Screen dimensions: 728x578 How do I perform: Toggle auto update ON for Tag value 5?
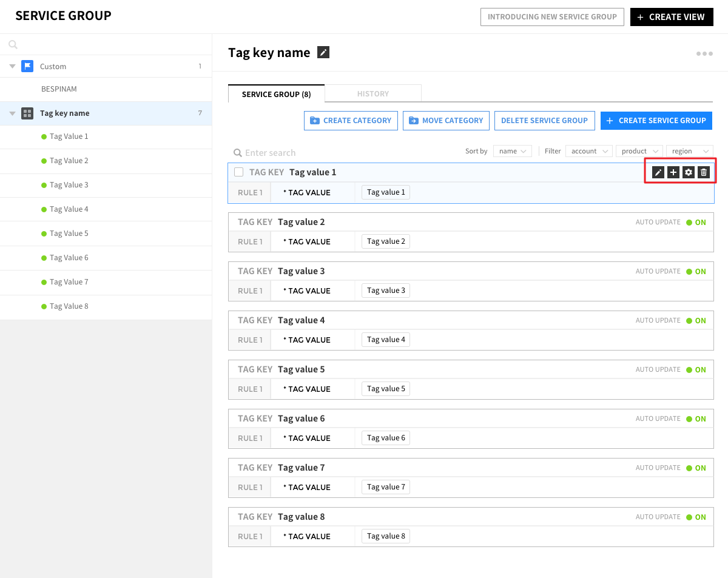(696, 370)
